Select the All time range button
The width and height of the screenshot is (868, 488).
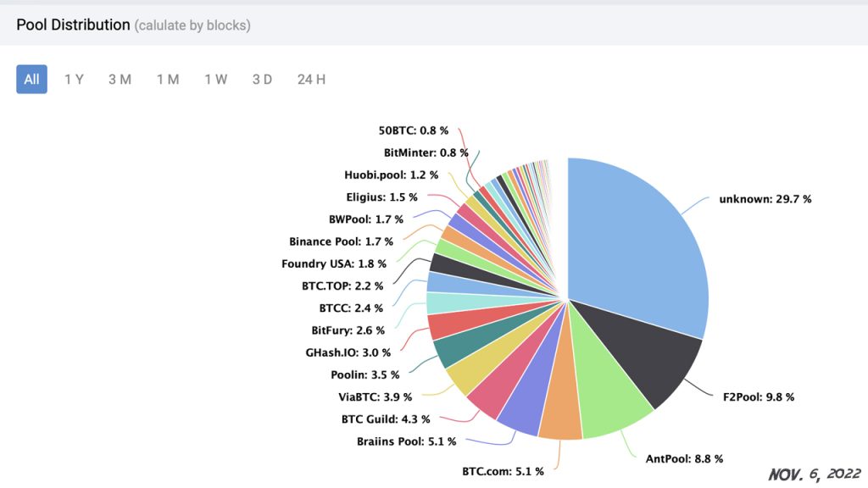pos(31,79)
